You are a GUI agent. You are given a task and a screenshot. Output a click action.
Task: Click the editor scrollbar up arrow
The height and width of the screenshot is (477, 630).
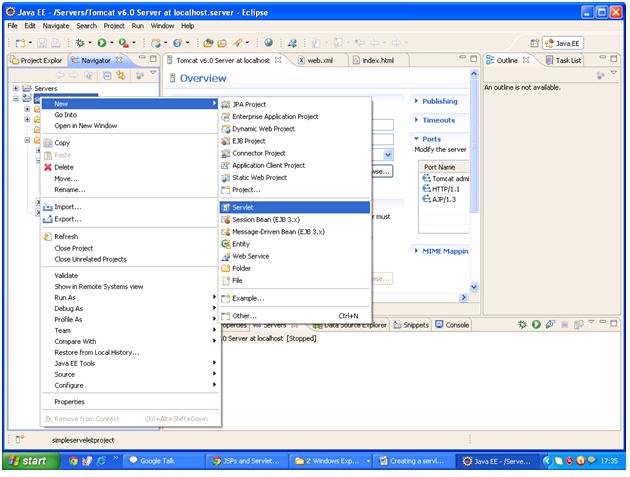[474, 74]
